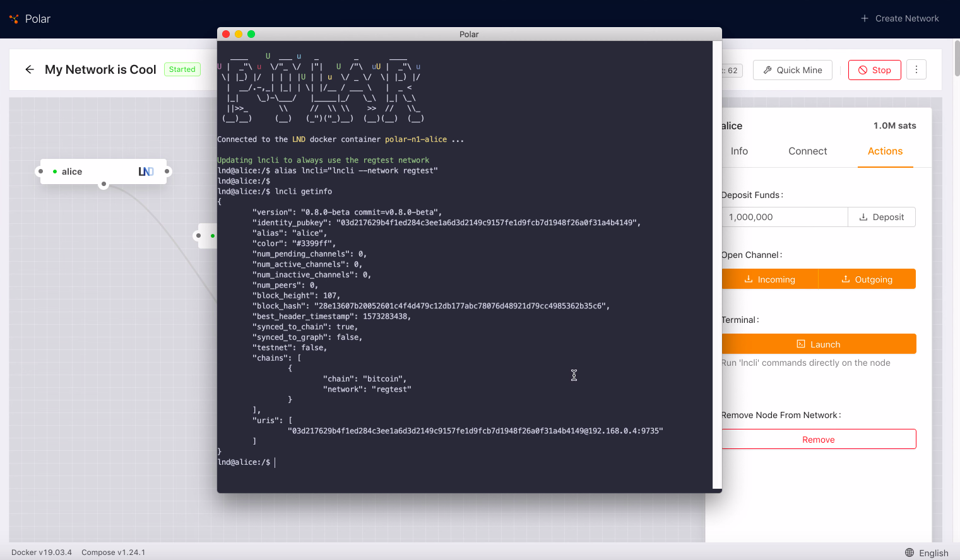Click the terminal prompt input line
Image resolution: width=960 pixels, height=560 pixels.
pyautogui.click(x=246, y=462)
